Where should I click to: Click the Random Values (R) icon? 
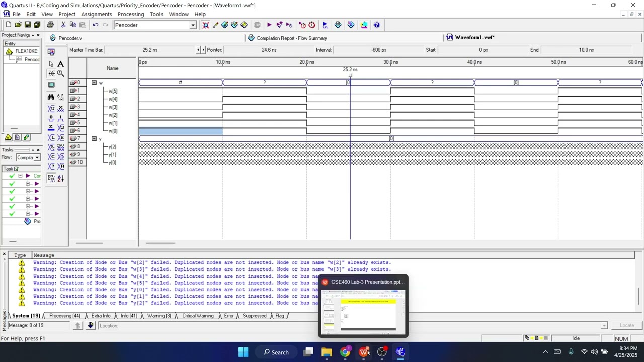point(60,166)
